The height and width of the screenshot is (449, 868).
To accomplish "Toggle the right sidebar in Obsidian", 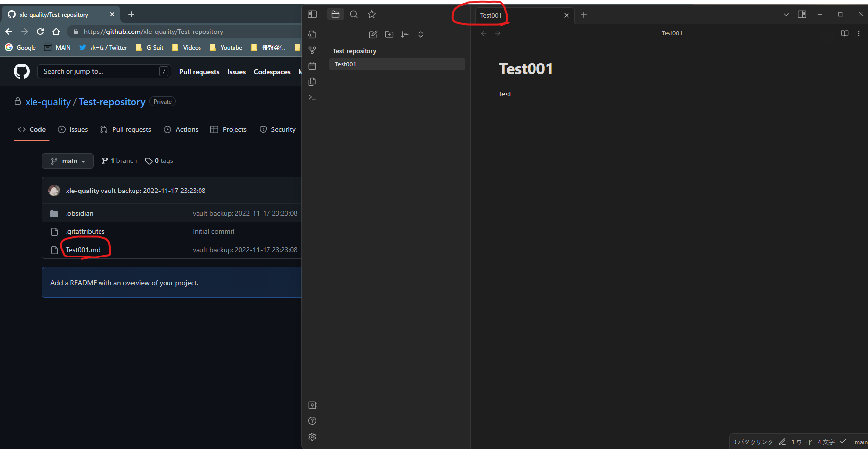I will [801, 14].
